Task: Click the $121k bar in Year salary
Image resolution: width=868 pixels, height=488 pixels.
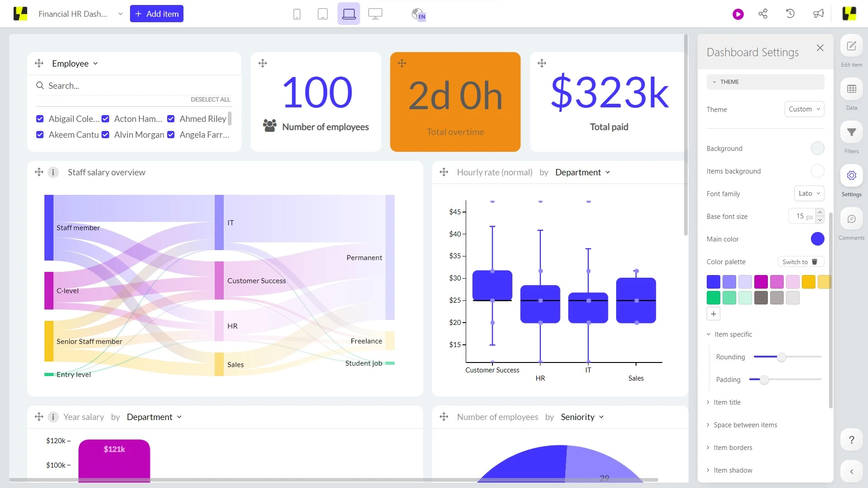Action: point(114,460)
